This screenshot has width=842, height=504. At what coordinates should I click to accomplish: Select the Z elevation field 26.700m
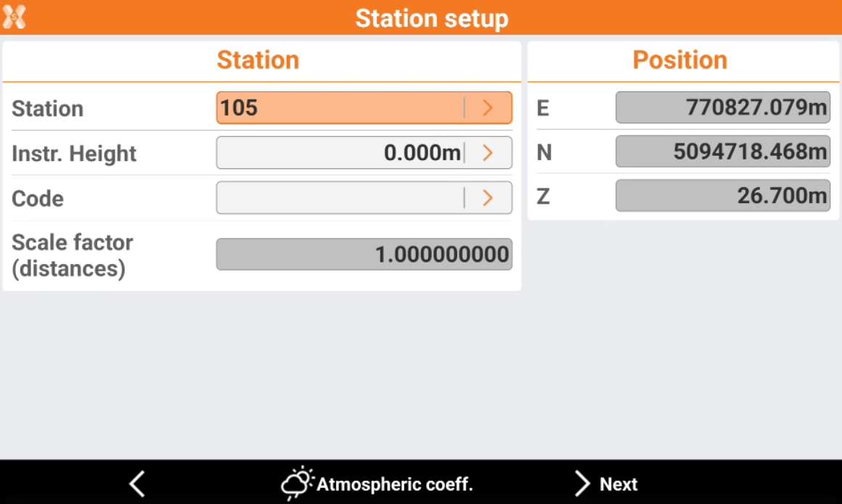click(722, 196)
